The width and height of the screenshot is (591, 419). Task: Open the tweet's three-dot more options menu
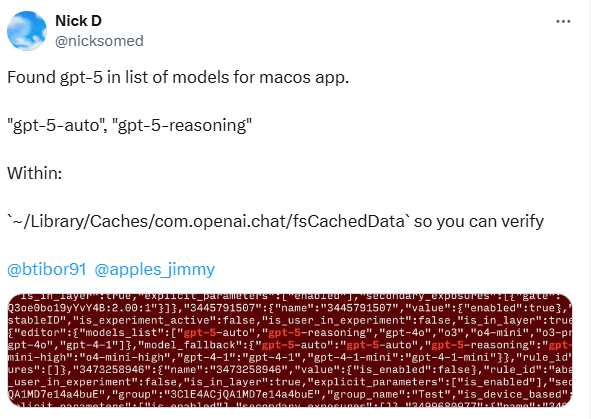pyautogui.click(x=563, y=21)
